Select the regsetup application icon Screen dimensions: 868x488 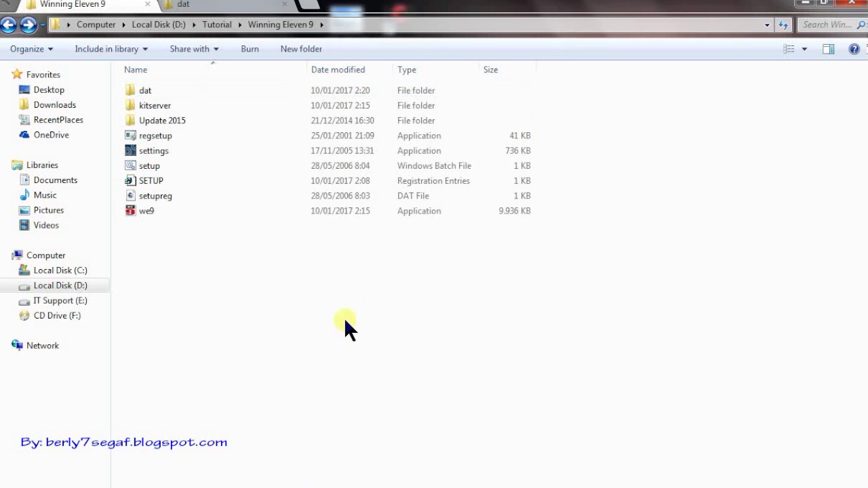point(130,136)
